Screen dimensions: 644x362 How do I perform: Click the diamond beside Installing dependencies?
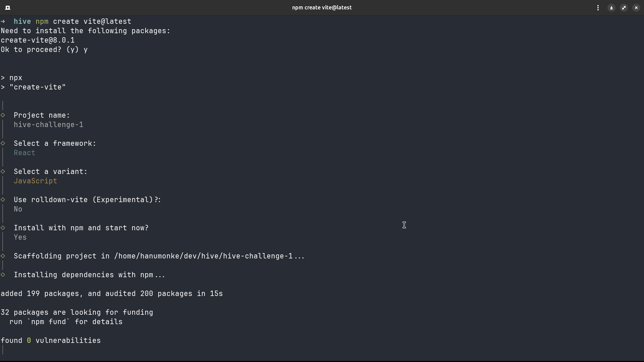point(3,275)
